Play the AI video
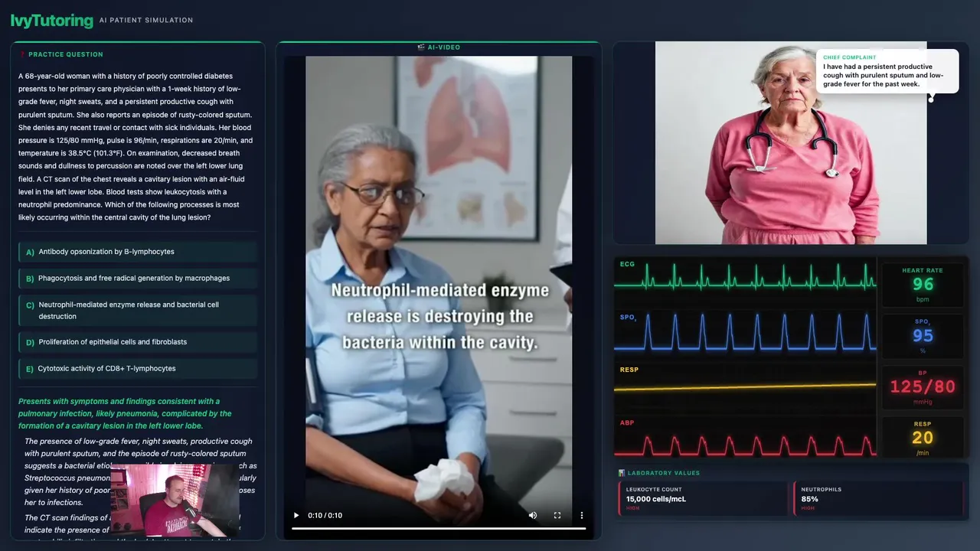 296,515
